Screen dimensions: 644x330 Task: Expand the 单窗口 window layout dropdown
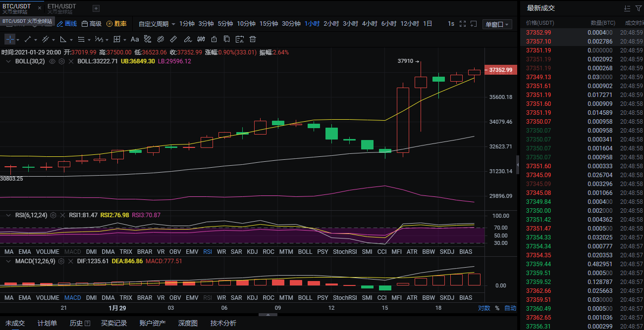497,24
